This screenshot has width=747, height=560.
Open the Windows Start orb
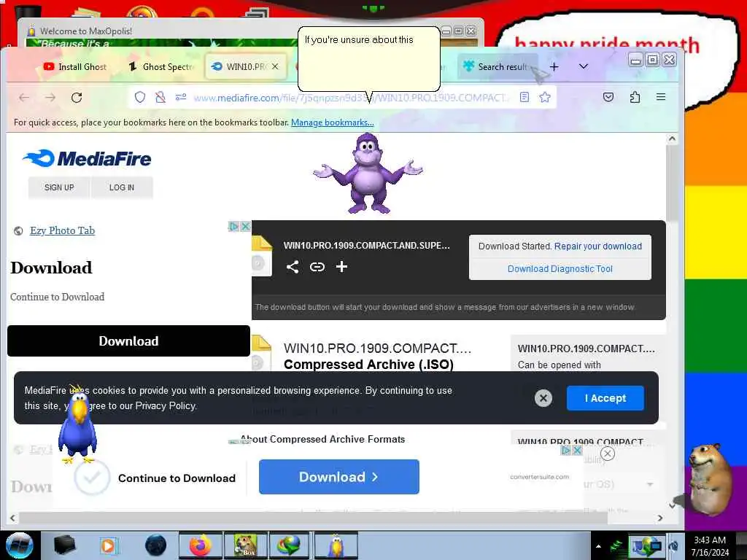(20, 545)
